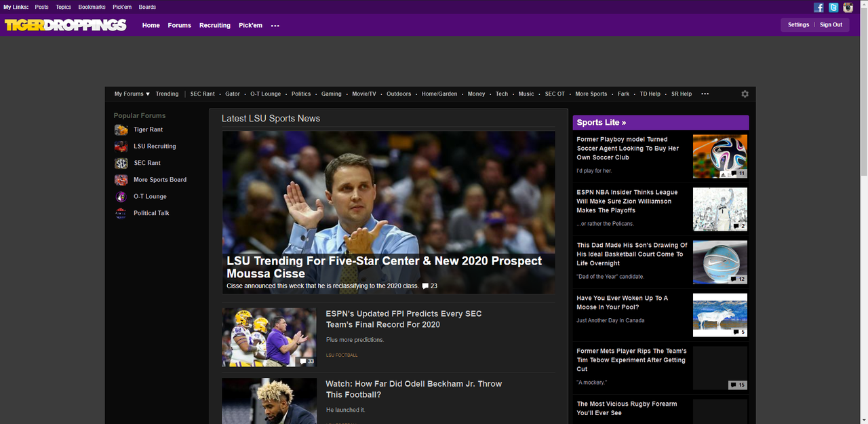The width and height of the screenshot is (868, 424).
Task: Click the TigerDroppings logo
Action: click(65, 25)
